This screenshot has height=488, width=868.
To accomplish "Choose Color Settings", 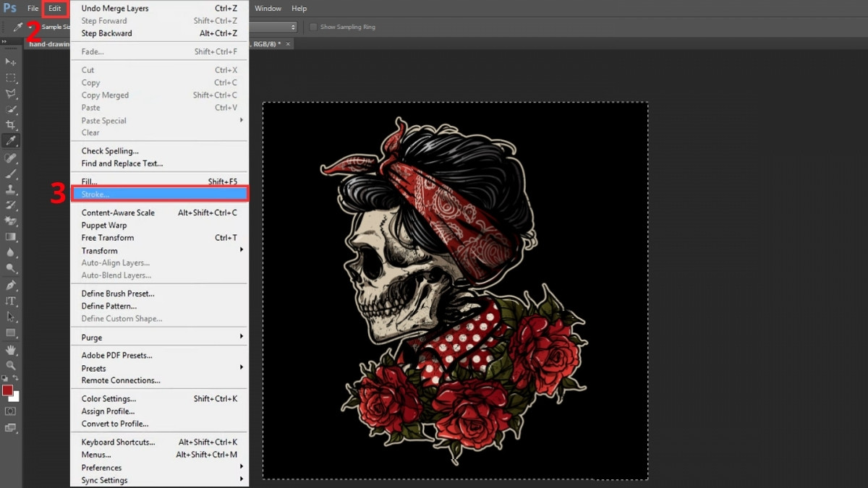I will 159,399.
